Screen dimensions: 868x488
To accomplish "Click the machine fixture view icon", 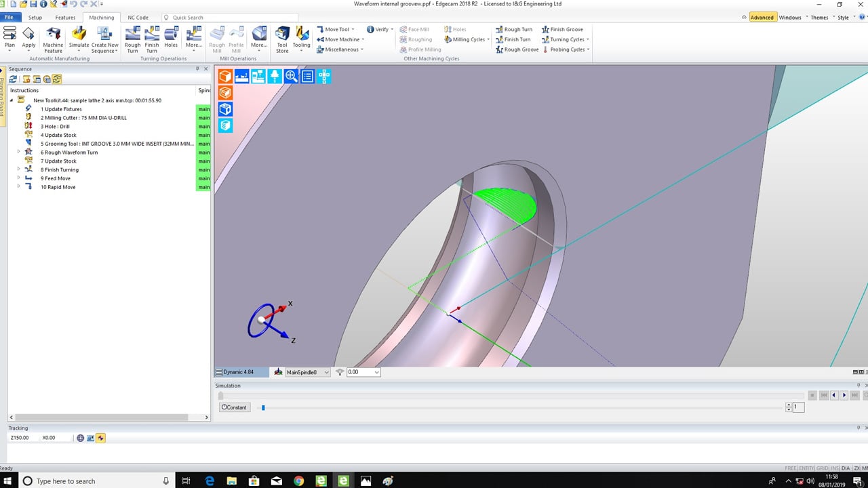I will (x=241, y=77).
